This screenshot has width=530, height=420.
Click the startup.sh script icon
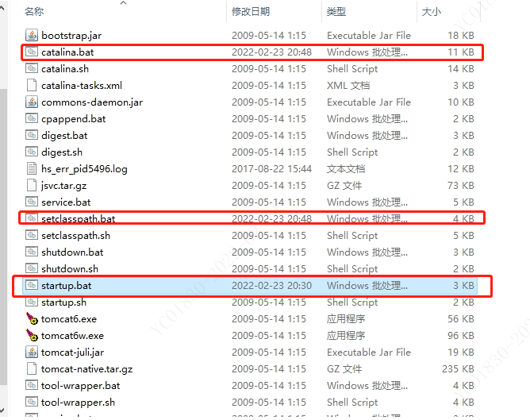[32, 302]
